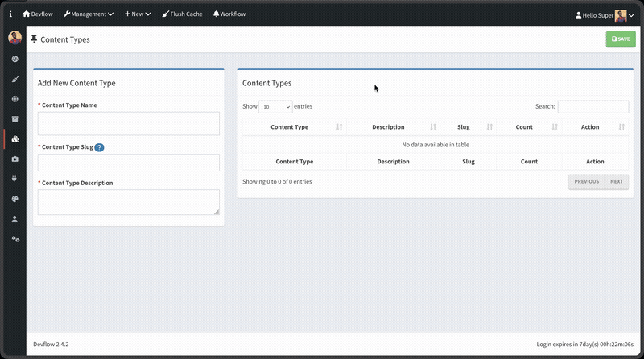644x359 pixels.
Task: Select the content types cubes sidebar icon
Action: pyautogui.click(x=14, y=139)
